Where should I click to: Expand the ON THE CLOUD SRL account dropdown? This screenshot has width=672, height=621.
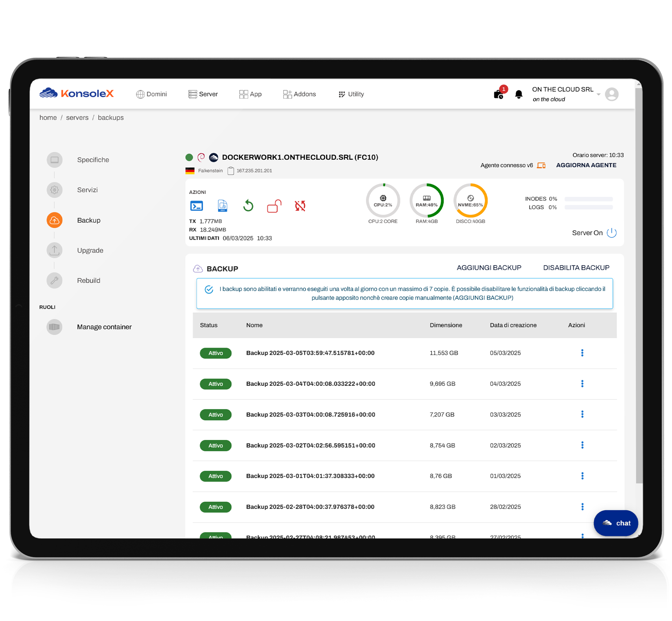point(598,94)
